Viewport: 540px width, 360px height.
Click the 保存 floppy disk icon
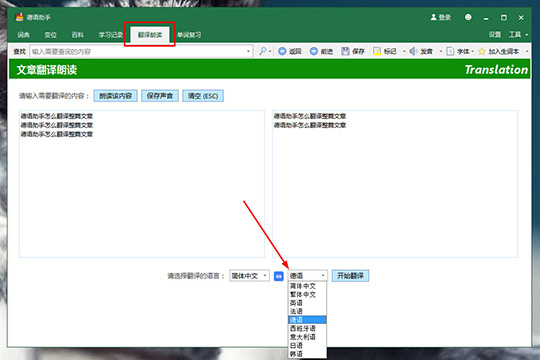click(x=345, y=51)
